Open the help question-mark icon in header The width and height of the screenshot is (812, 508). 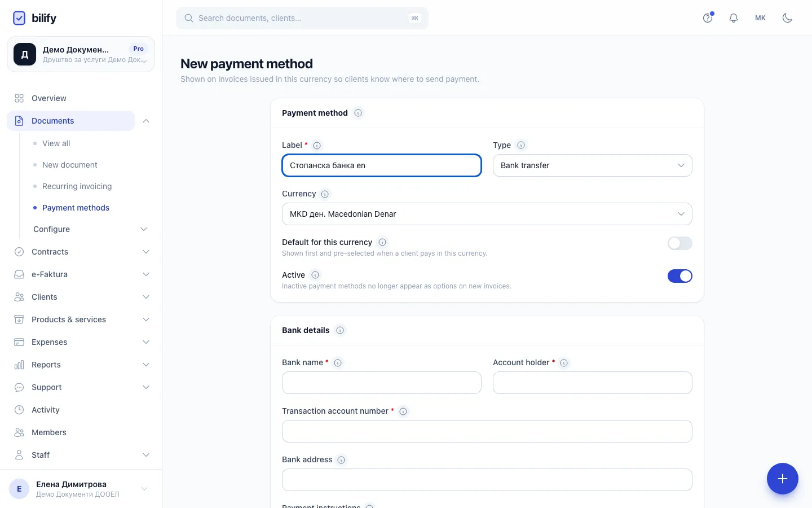(x=708, y=18)
